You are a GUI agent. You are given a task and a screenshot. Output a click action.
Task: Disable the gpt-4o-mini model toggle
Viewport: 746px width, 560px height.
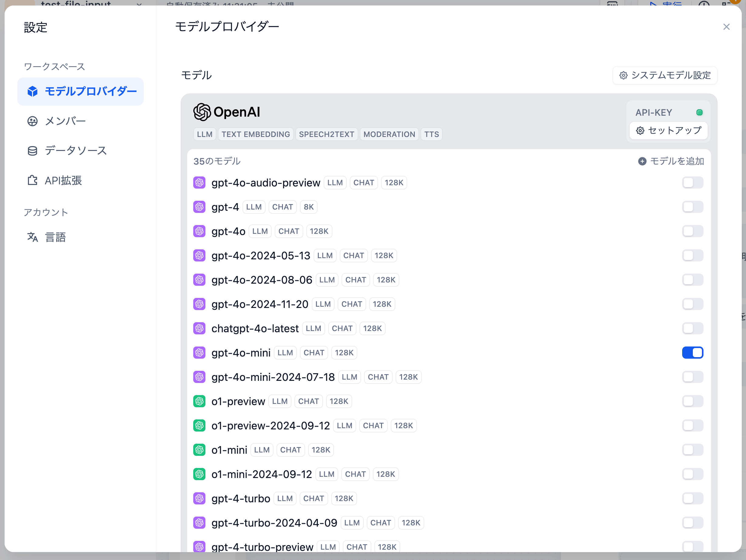pyautogui.click(x=693, y=353)
